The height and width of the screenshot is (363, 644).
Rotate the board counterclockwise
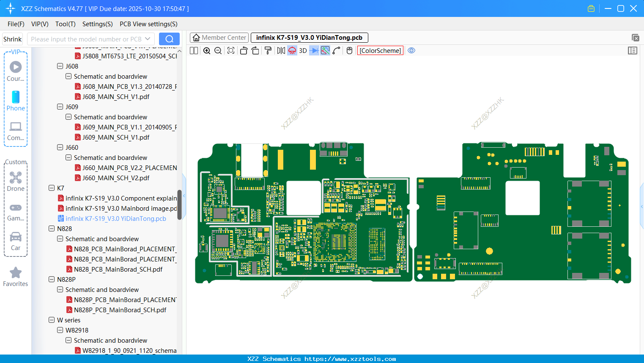point(244,51)
